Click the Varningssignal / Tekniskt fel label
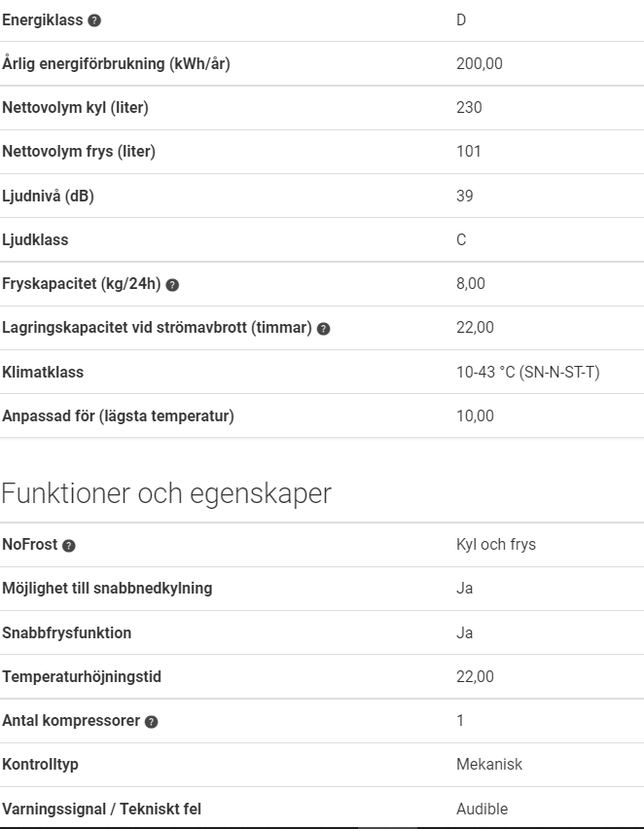This screenshot has width=644, height=829. coord(102,809)
